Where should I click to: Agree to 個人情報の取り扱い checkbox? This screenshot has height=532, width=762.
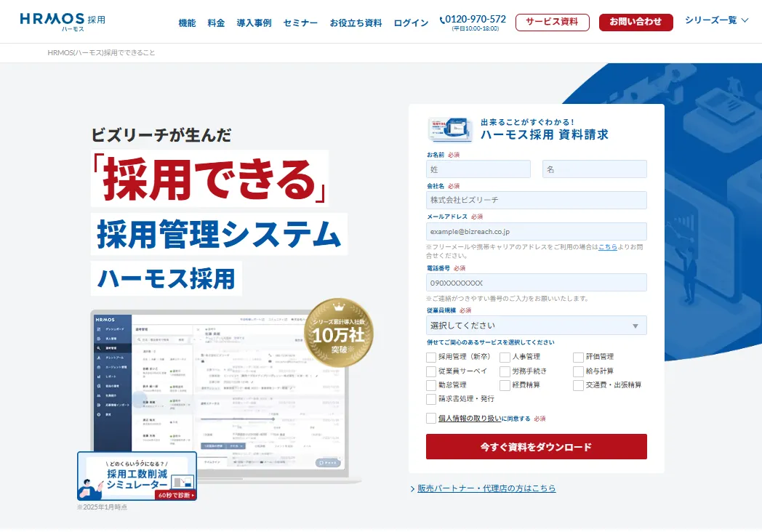pyautogui.click(x=431, y=419)
